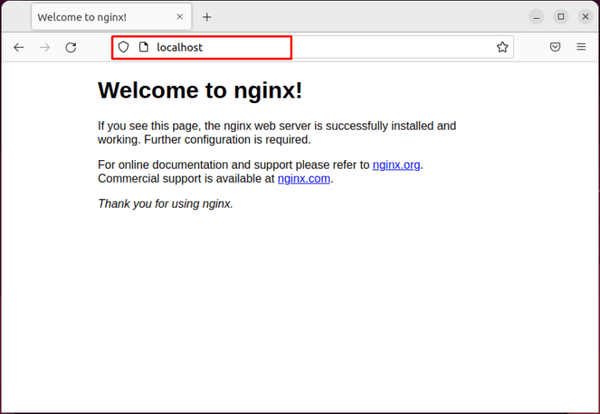Maximize the Firefox browser window
Image resolution: width=600 pixels, height=414 pixels.
[x=560, y=17]
